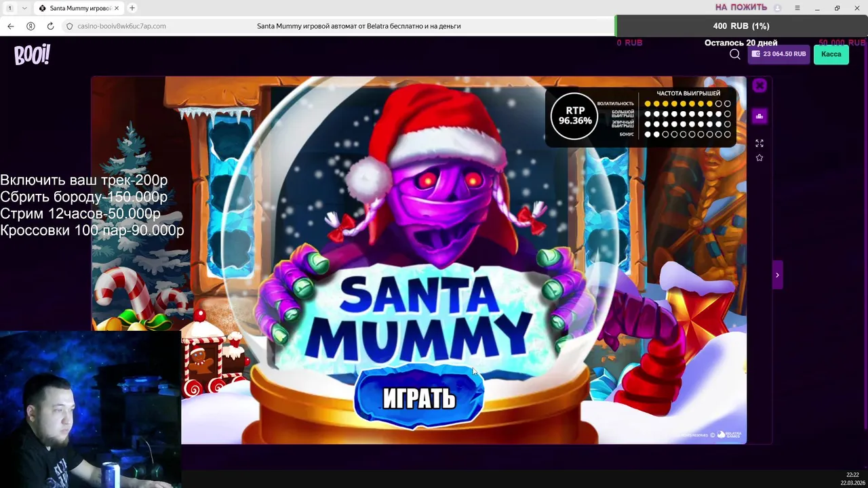The image size is (868, 488).
Task: Click the ВОЛАТИЛЬНОСТЬ rating dots row
Action: coord(688,104)
